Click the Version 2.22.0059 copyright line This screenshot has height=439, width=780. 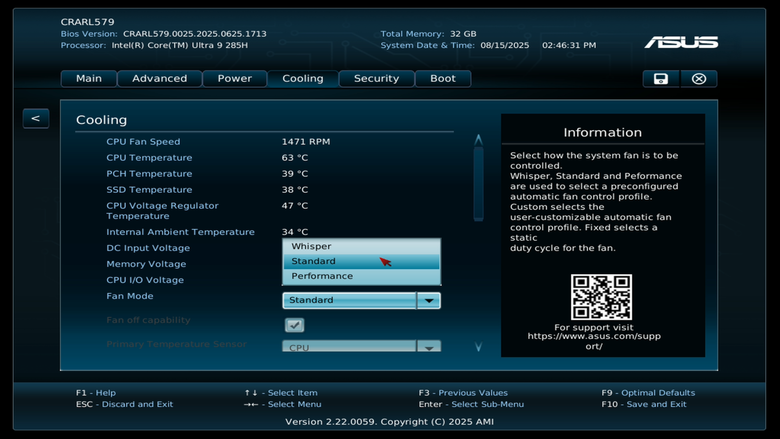[390, 422]
